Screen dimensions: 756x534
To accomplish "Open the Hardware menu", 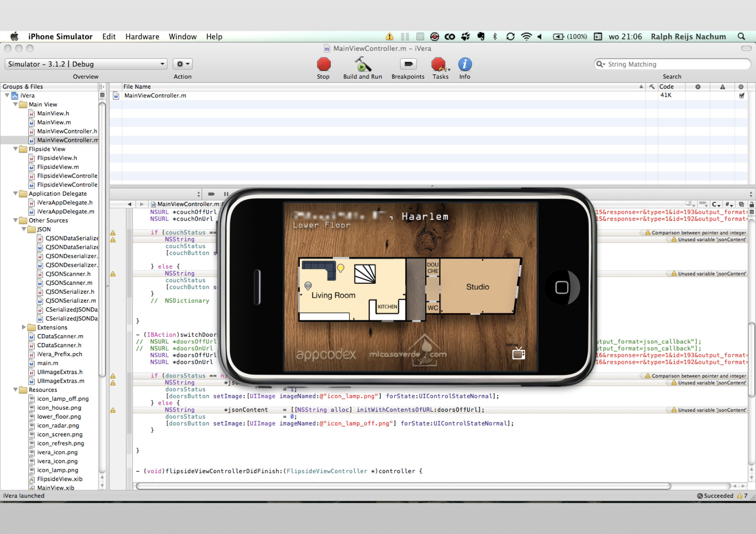I will coord(142,37).
